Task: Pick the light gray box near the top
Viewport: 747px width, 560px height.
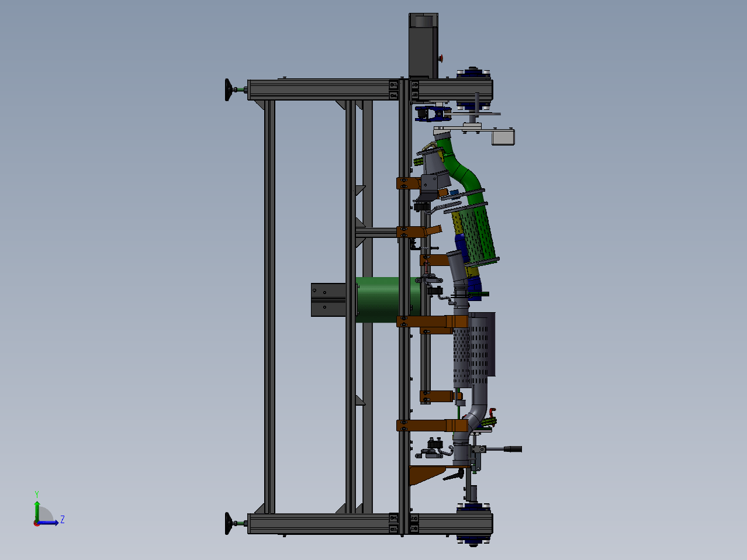Action: coord(503,137)
